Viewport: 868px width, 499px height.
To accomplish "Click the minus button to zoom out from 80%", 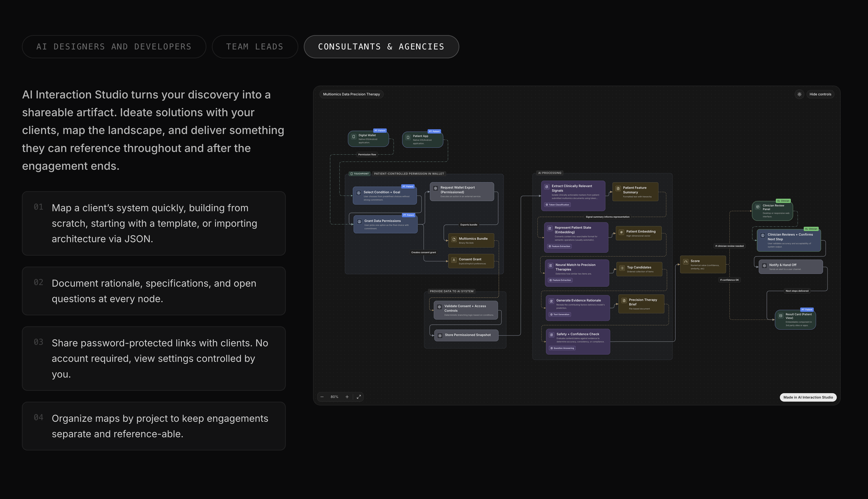I will click(322, 396).
